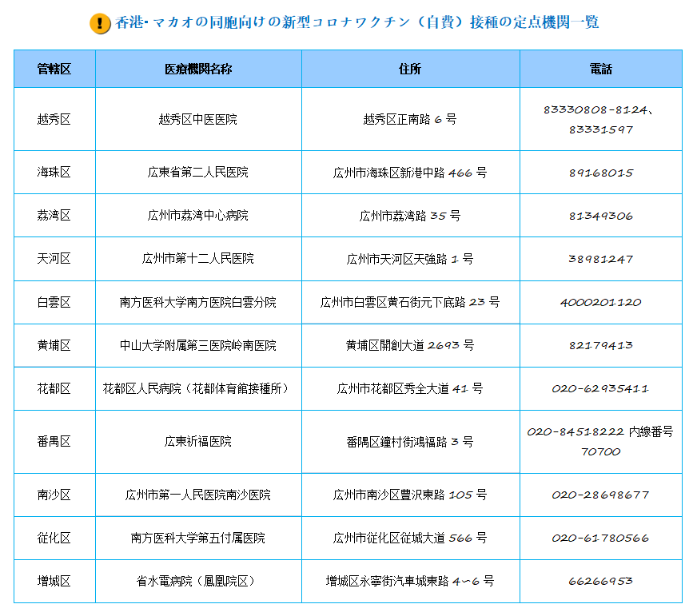Click address 広州市荔湾路 35 号
The image size is (693, 616).
pyautogui.click(x=410, y=216)
